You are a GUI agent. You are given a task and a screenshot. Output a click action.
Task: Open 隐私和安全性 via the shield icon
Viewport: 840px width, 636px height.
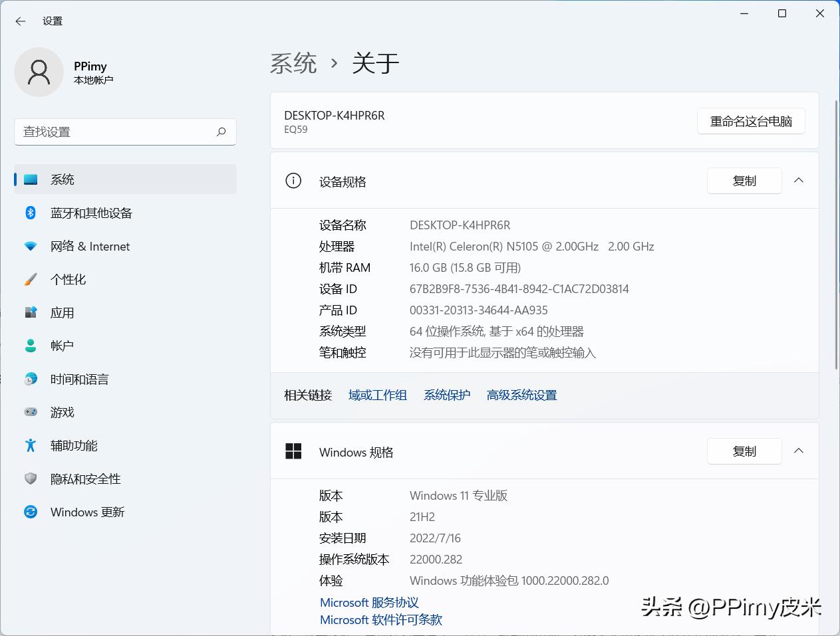(31, 478)
